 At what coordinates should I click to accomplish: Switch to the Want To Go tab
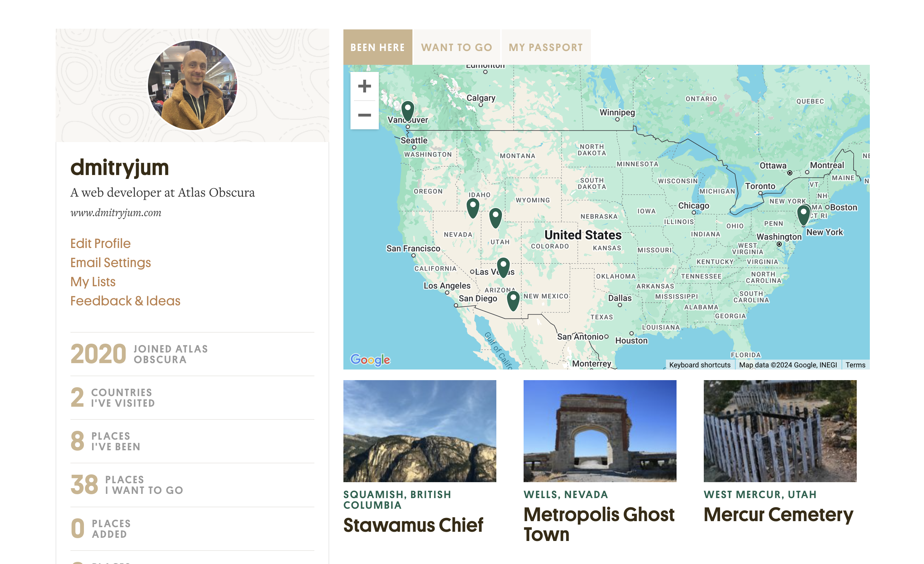[x=456, y=47]
